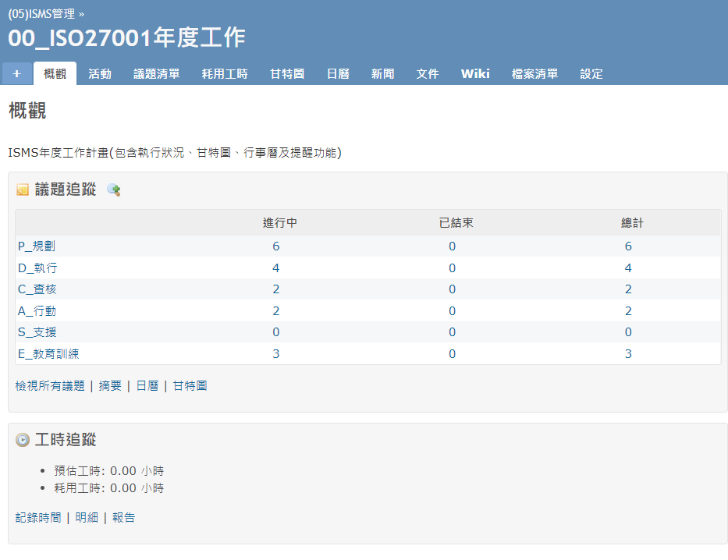The image size is (728, 560).
Task: Open the P_規劃 tracker link
Action: pos(37,246)
